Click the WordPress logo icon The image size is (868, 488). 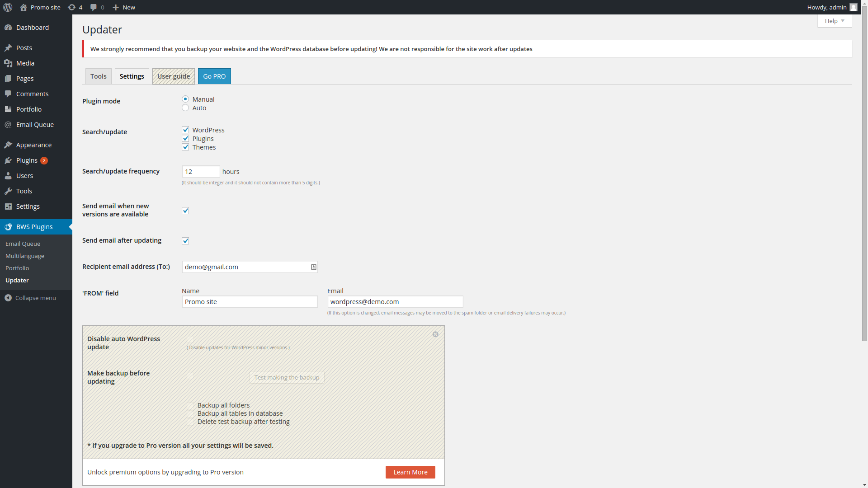tap(8, 7)
